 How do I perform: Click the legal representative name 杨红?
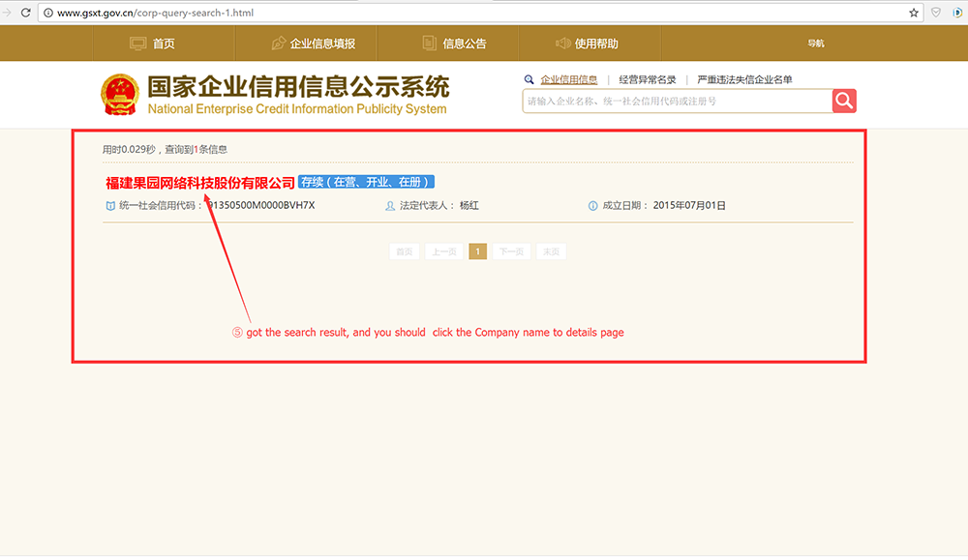click(469, 205)
